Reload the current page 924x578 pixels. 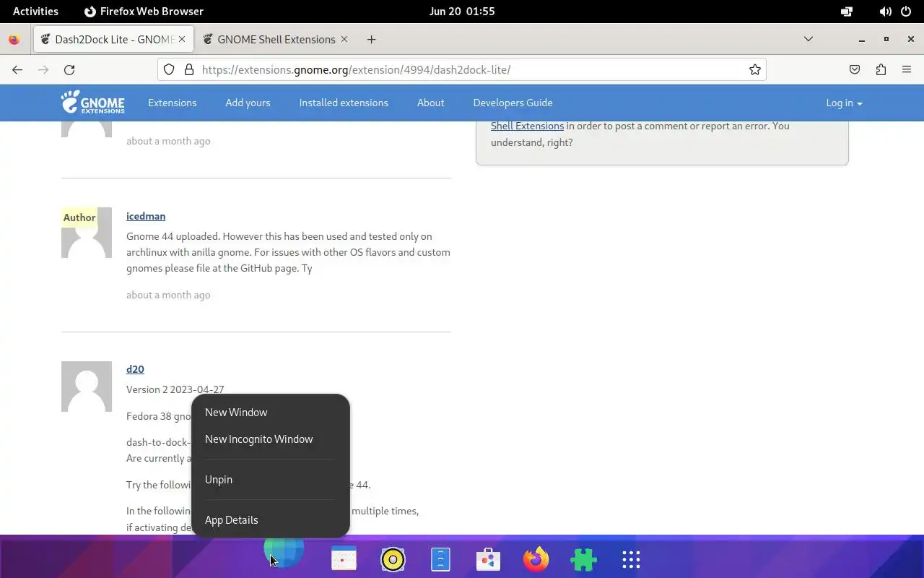[x=69, y=69]
